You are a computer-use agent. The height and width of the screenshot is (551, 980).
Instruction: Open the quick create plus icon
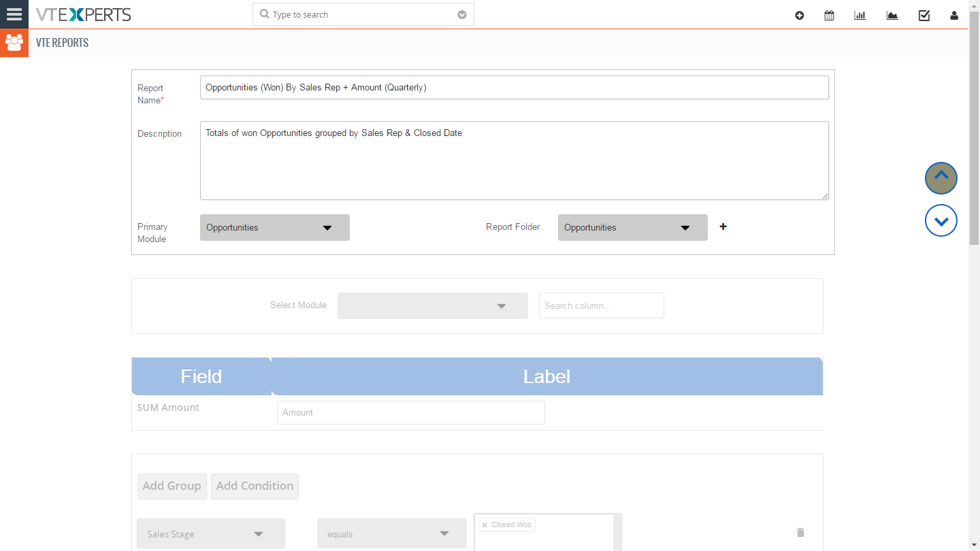[x=800, y=16]
